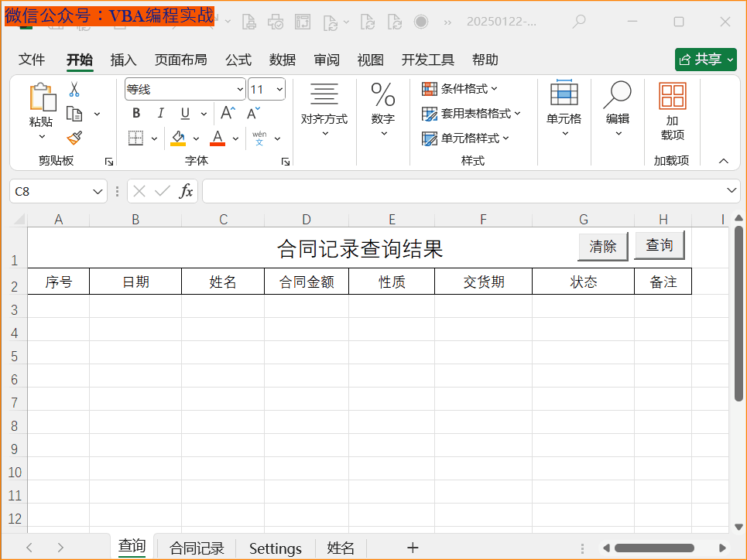This screenshot has width=747, height=560.
Task: Click the Borders icon in Font group
Action: (135, 138)
